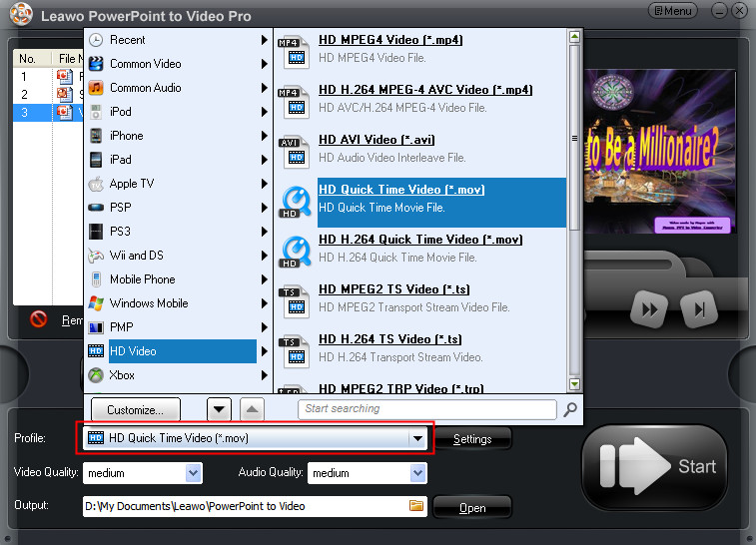Click the HD MPEG4 Video MP4 icon

[x=294, y=52]
